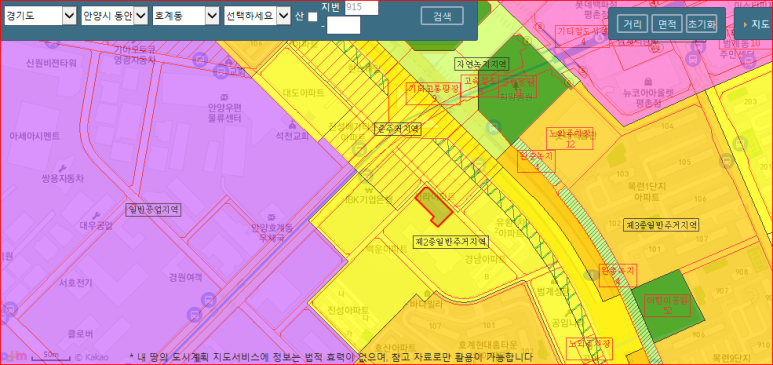Click the 석천교회 church map icon
Viewport: 773px width, 365px height.
[292, 124]
